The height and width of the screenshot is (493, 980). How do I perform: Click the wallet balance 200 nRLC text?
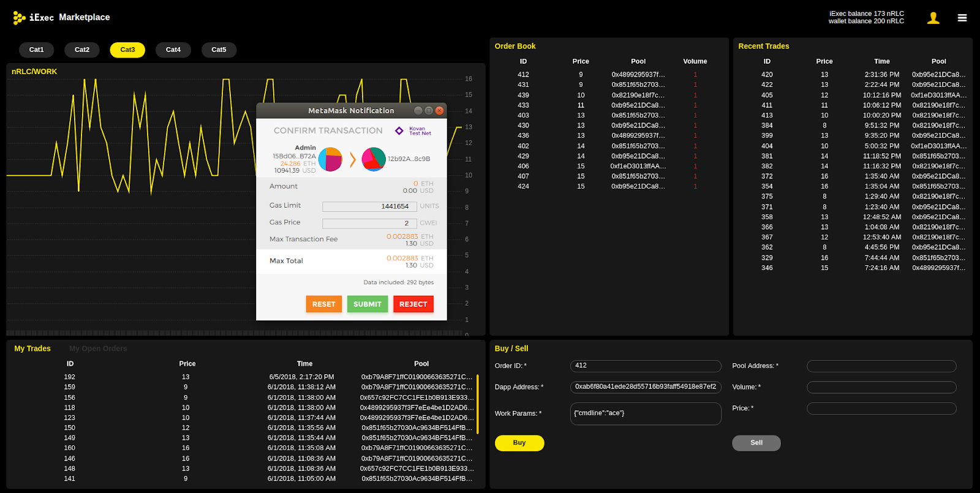click(867, 21)
